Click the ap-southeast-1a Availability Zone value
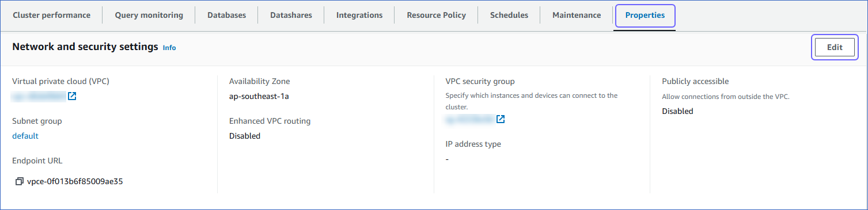The height and width of the screenshot is (210, 868). pos(259,96)
